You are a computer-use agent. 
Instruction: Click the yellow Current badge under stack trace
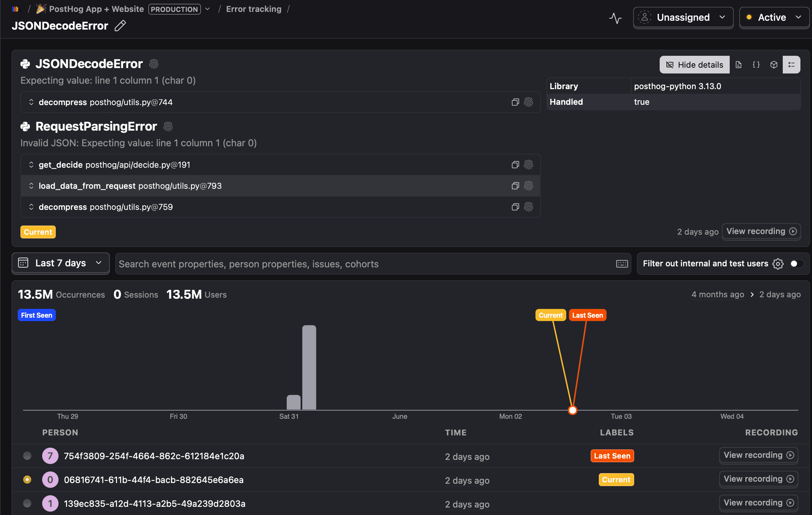coord(38,232)
